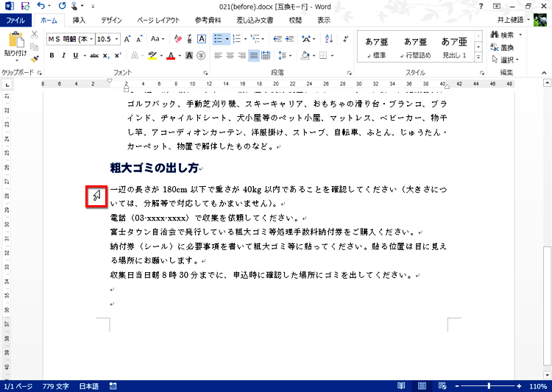Apply the 標準 (Normal) style
The image size is (552, 392).
pos(376,48)
